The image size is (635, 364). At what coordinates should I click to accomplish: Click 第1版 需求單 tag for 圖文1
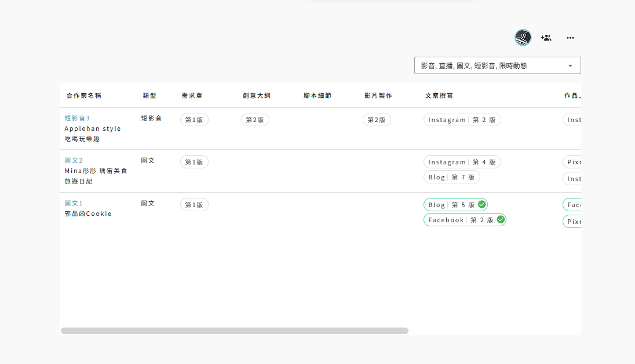click(194, 205)
